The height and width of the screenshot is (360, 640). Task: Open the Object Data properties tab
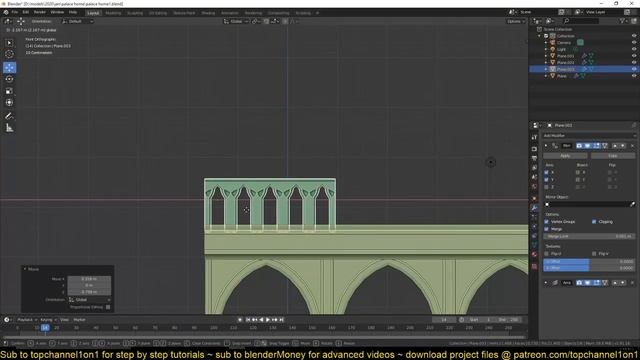(534, 245)
